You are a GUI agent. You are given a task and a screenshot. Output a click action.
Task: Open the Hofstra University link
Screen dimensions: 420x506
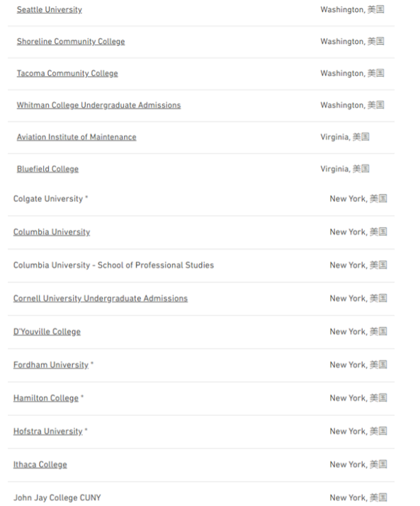click(48, 432)
